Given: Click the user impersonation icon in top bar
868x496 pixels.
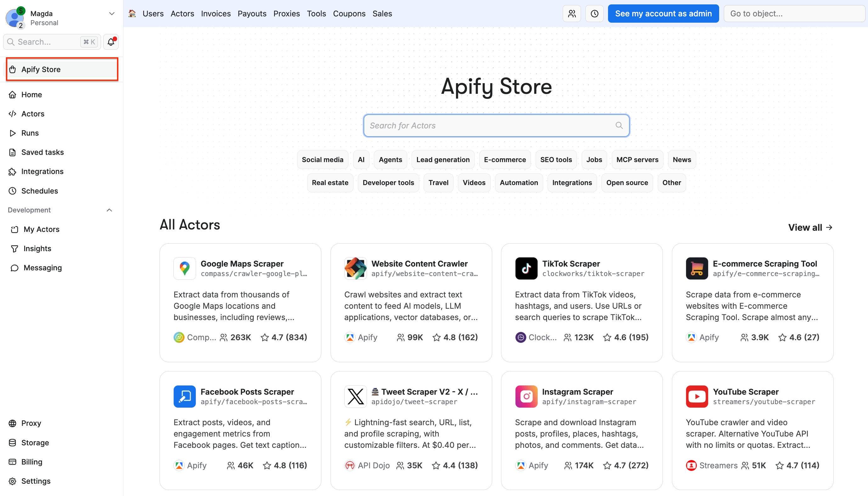Looking at the screenshot, I should click(x=572, y=13).
